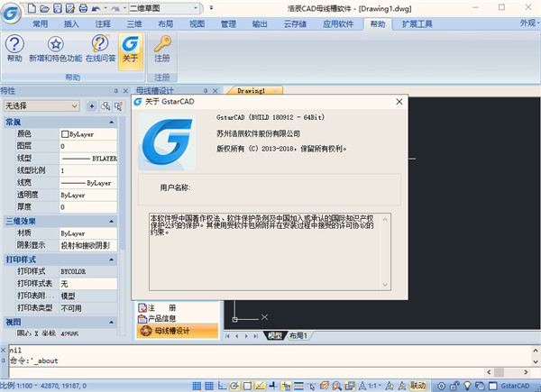Image resolution: width=541 pixels, height=392 pixels.
Task: Click the 关于 About ribbon button
Action: [x=131, y=51]
